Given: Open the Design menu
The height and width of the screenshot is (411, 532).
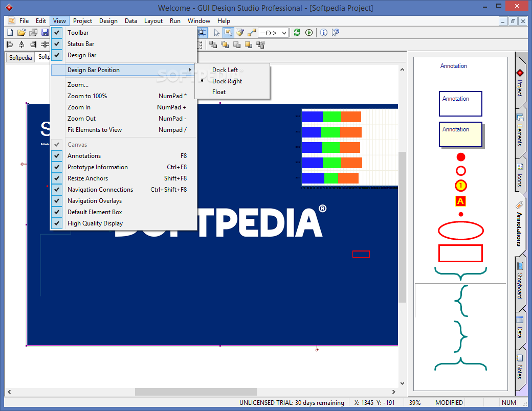Looking at the screenshot, I should point(108,20).
